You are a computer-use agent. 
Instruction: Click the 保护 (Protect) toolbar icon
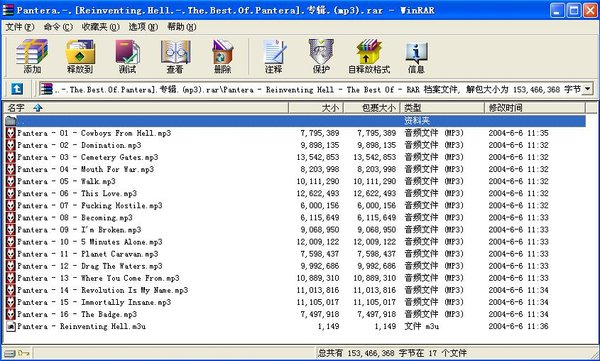click(x=321, y=56)
